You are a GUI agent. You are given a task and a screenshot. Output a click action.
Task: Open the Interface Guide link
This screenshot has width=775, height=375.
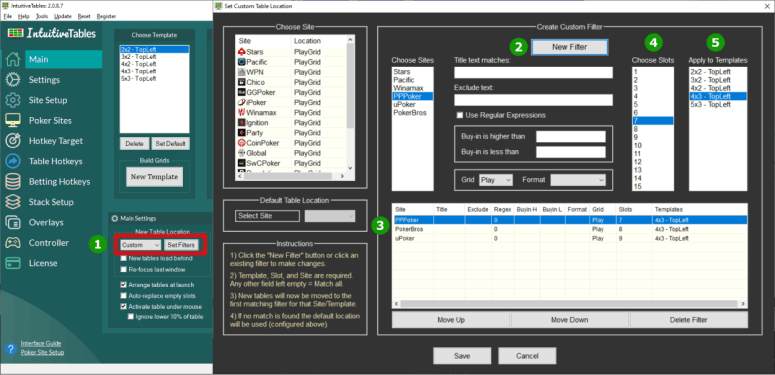point(41,343)
